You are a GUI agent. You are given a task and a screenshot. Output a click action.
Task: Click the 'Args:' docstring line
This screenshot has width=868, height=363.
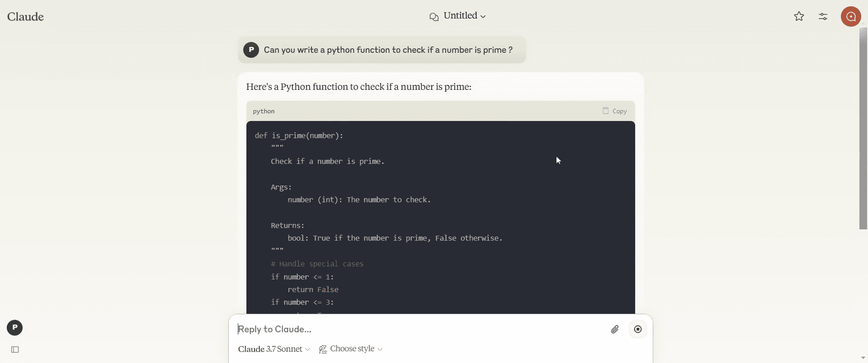[281, 187]
